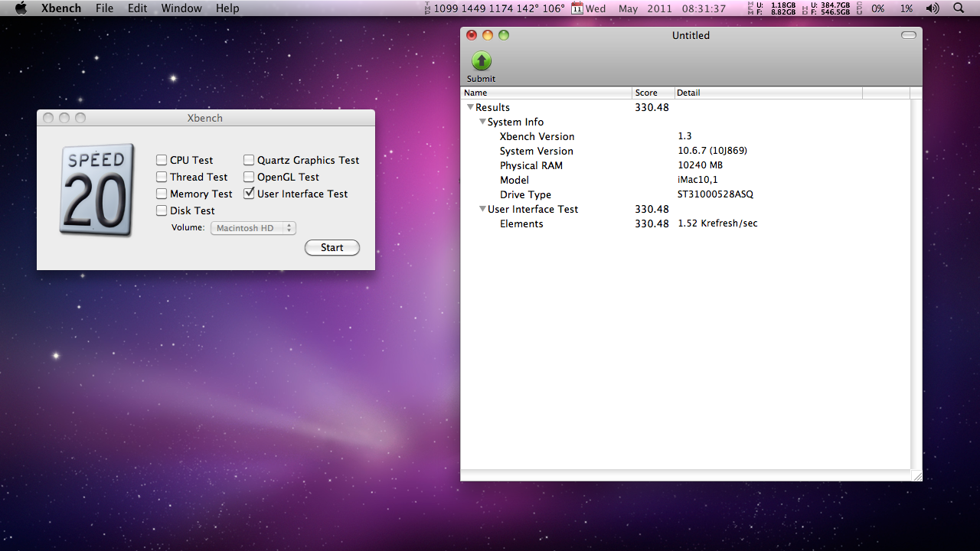Viewport: 980px width, 551px height.
Task: Click the calendar date icon in menu bar
Action: [577, 8]
